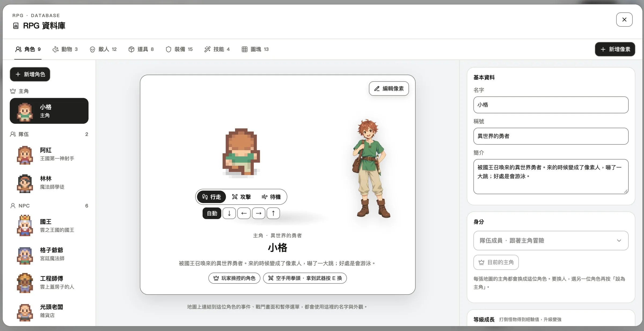Image resolution: width=644 pixels, height=331 pixels.
Task: Switch to the 動物 tab
Action: (65, 49)
